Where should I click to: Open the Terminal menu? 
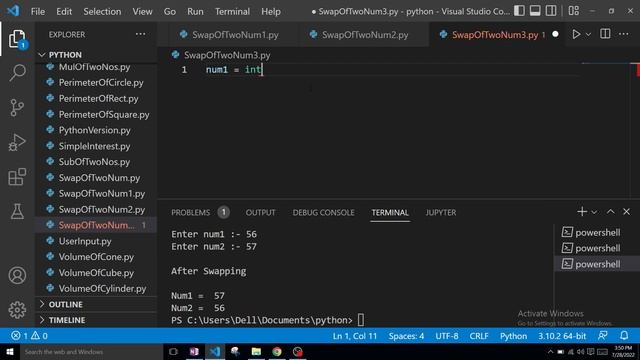point(232,11)
